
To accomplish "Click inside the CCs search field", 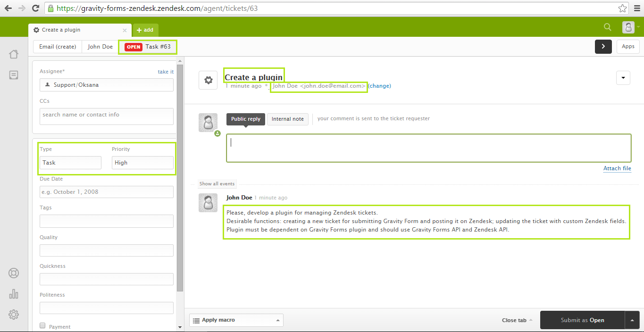I will [106, 116].
